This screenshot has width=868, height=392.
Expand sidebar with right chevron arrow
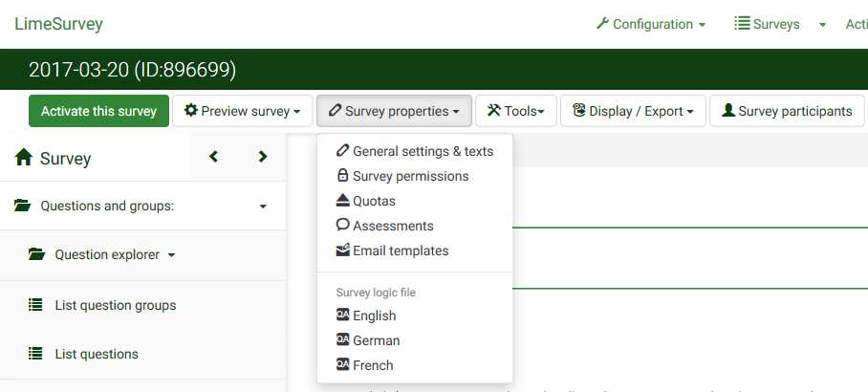click(x=263, y=157)
